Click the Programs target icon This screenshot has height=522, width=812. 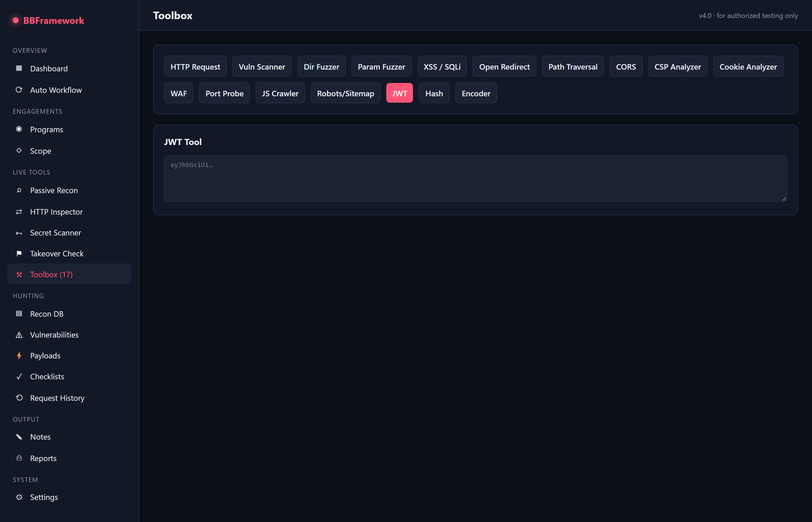(x=19, y=129)
